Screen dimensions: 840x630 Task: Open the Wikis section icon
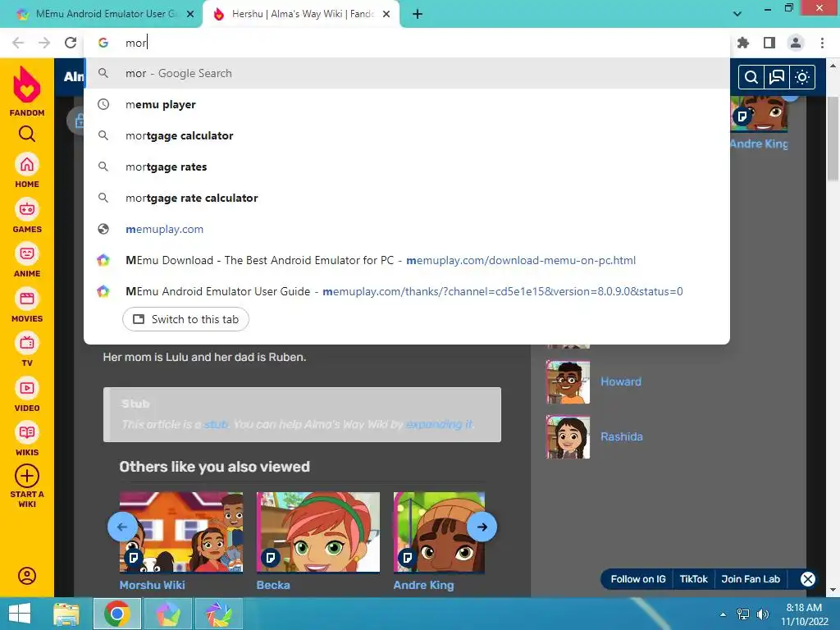click(x=27, y=432)
